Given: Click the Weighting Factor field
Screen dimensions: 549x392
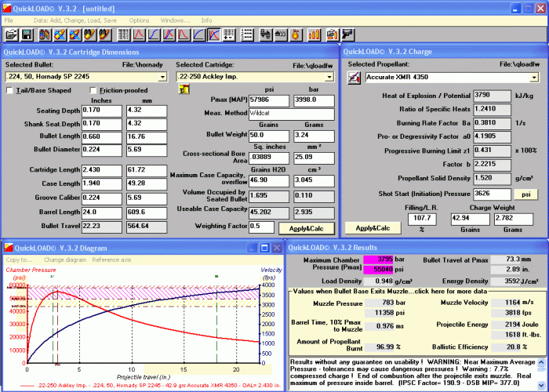Looking at the screenshot, I should (x=261, y=227).
